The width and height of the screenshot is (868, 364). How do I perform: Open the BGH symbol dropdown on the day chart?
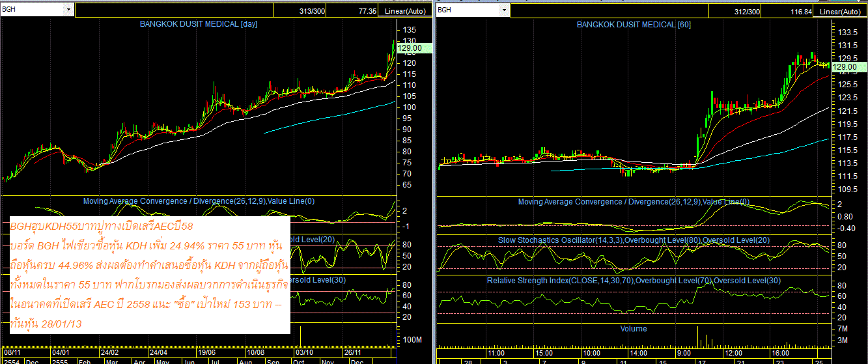[x=68, y=10]
